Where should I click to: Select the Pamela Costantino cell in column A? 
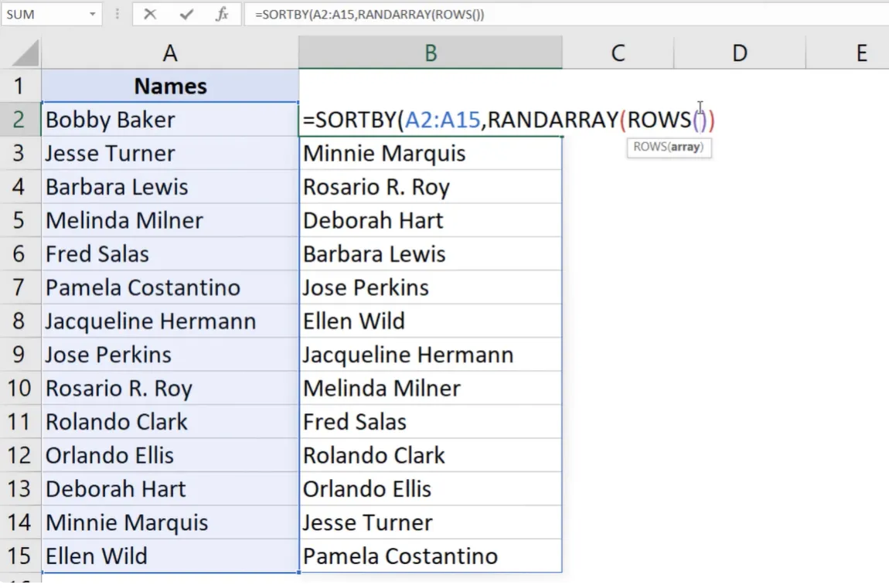tap(170, 287)
